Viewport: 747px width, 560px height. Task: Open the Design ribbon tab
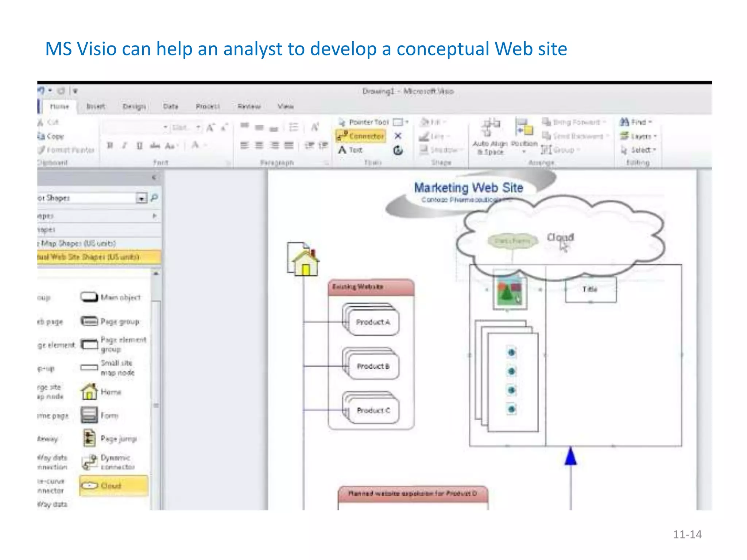[134, 106]
